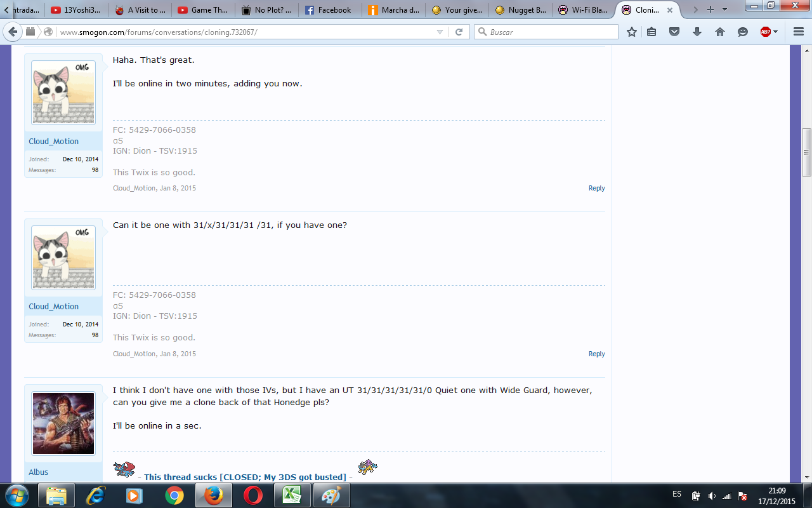The image size is (812, 508).
Task: Click the text 'Haha. That's great.'
Action: coord(154,60)
